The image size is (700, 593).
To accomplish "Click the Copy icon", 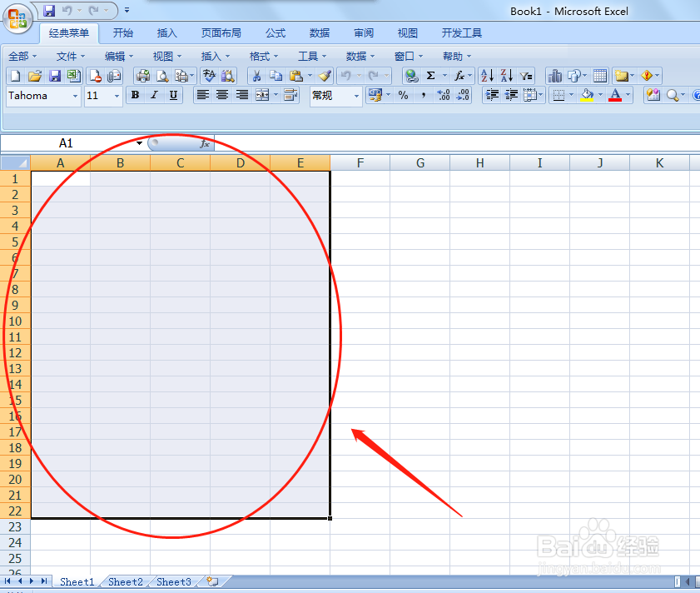I will pos(276,76).
